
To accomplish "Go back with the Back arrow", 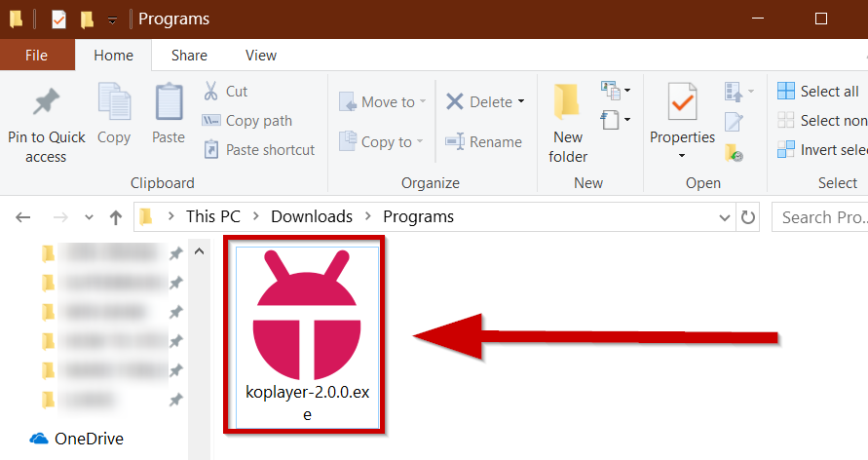I will click(x=22, y=217).
